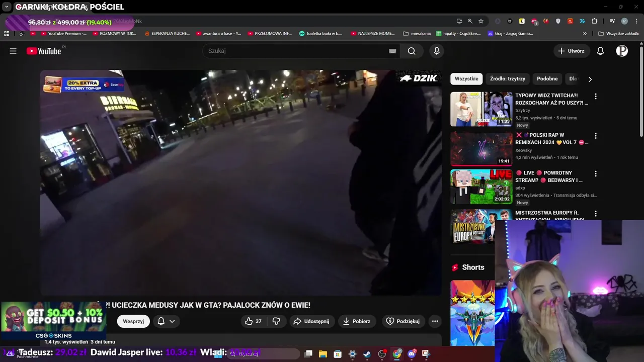Open options for TYPOWY WIDZ TWITCHA video
Viewport: 644px width, 362px height.
pos(596,96)
